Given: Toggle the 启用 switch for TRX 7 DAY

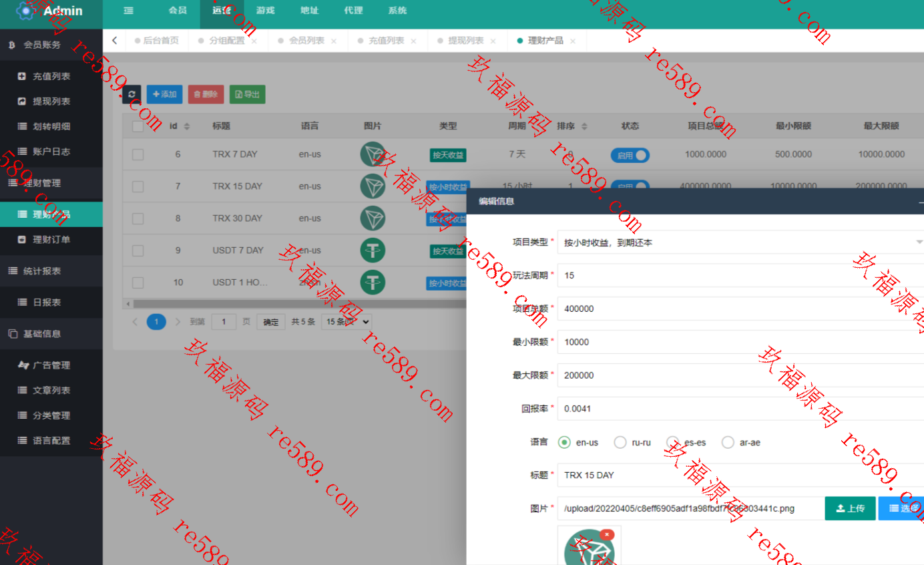Looking at the screenshot, I should coord(630,156).
